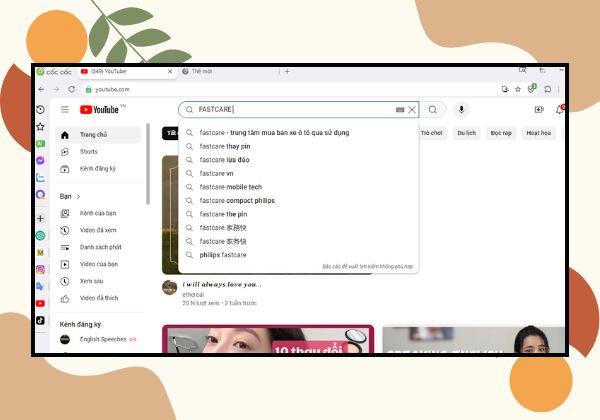600x420 pixels.
Task: Open Coc Coc sidebar favorites star
Action: [x=40, y=127]
